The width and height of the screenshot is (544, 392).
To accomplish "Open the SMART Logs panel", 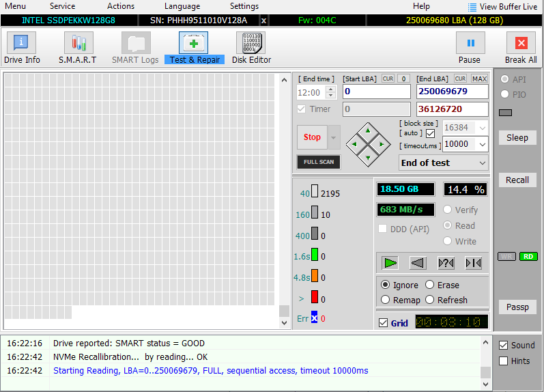I will (x=135, y=48).
